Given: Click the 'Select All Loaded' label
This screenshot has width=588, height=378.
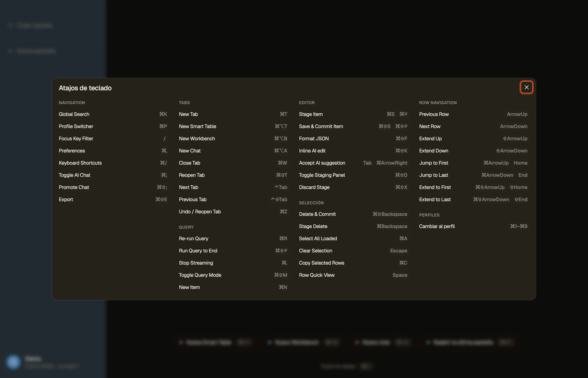Looking at the screenshot, I should click(x=318, y=239).
